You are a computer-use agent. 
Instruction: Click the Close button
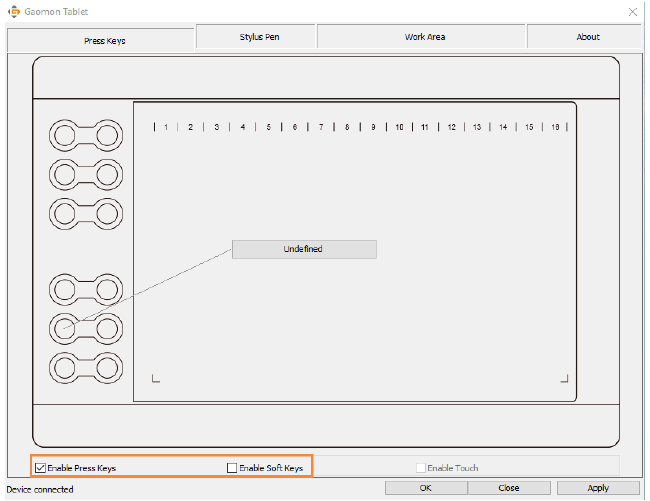coord(509,488)
